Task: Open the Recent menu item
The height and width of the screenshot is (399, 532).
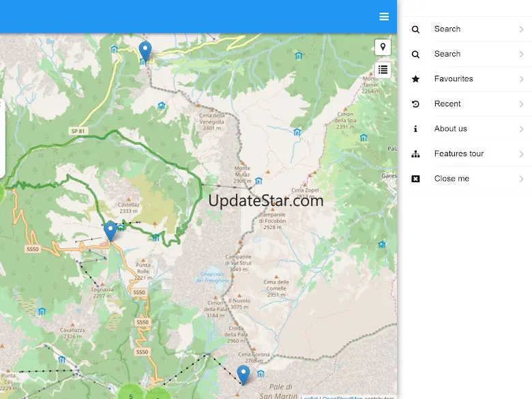Action: pyautogui.click(x=467, y=104)
